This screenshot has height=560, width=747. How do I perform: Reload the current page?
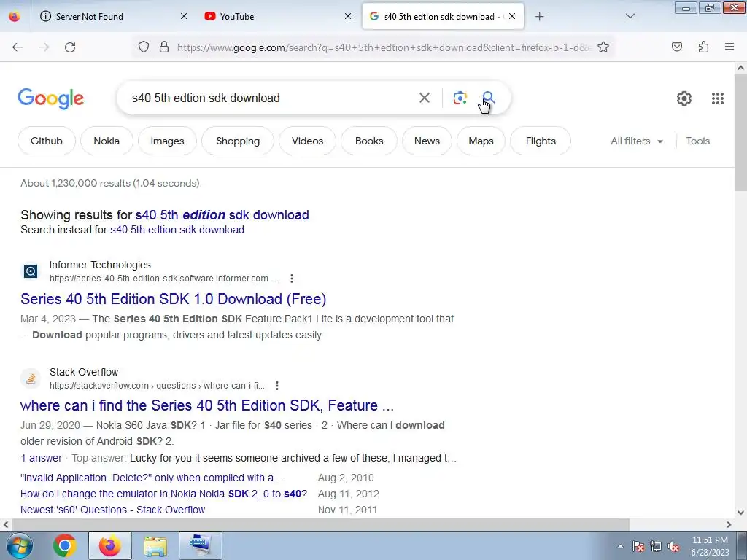(x=70, y=47)
